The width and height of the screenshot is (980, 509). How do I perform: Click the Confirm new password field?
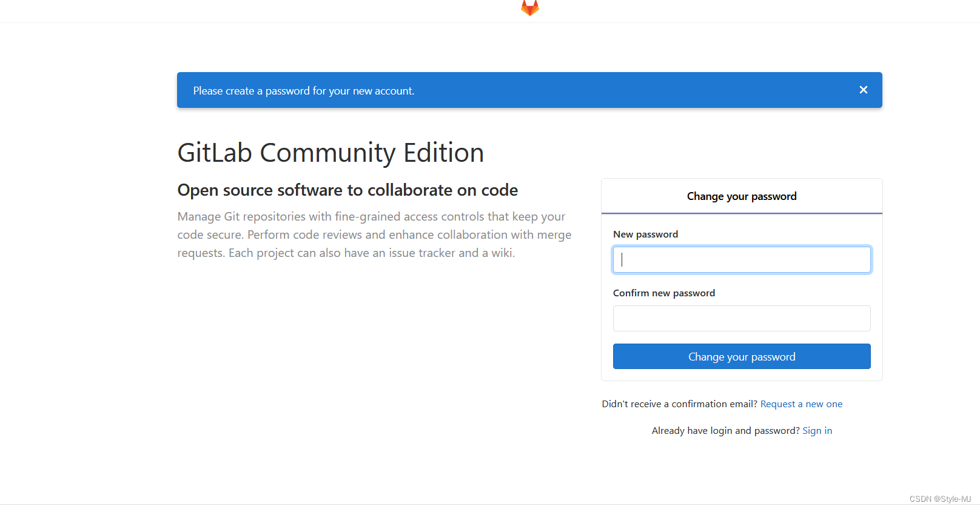(742, 318)
